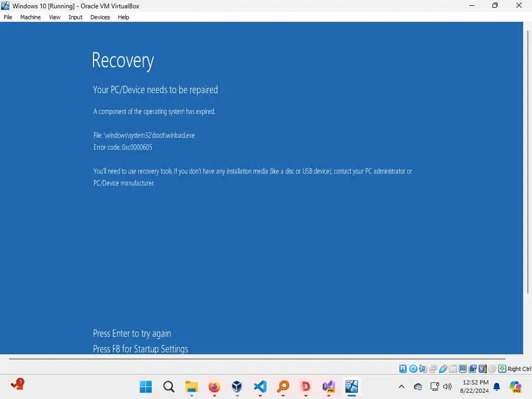The width and height of the screenshot is (532, 399).
Task: Open the Machine menu
Action: [x=30, y=17]
